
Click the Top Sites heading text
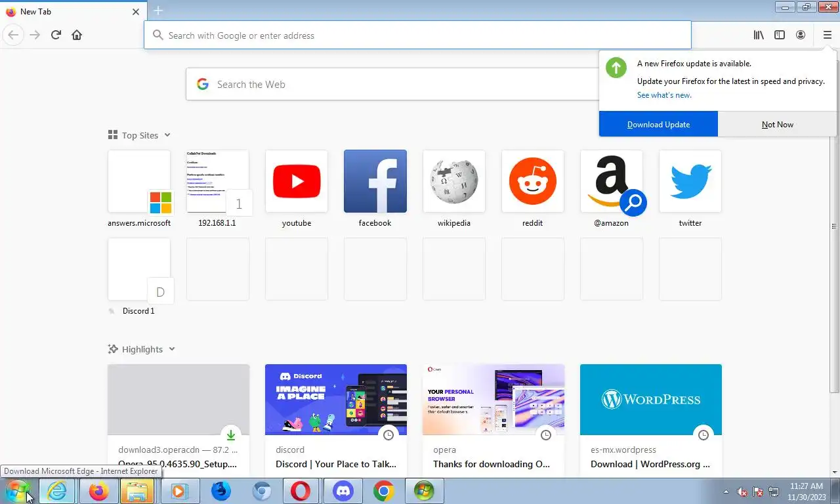[140, 135]
